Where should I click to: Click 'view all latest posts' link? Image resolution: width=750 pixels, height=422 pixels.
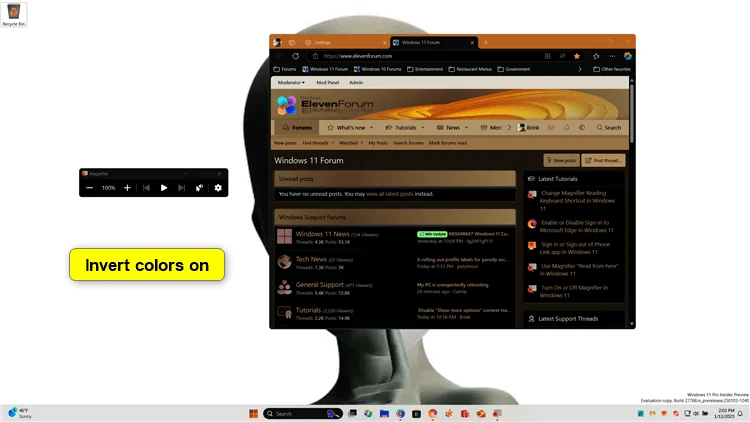click(x=389, y=194)
